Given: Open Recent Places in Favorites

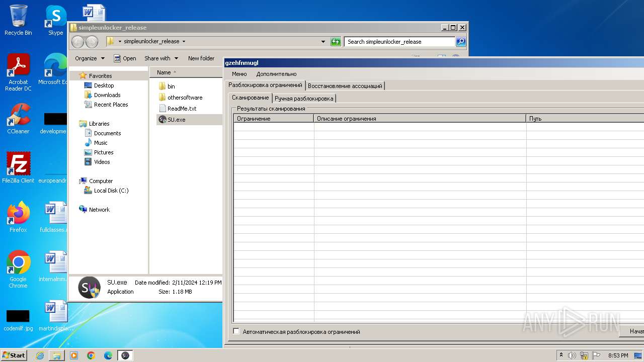Looking at the screenshot, I should click(111, 105).
